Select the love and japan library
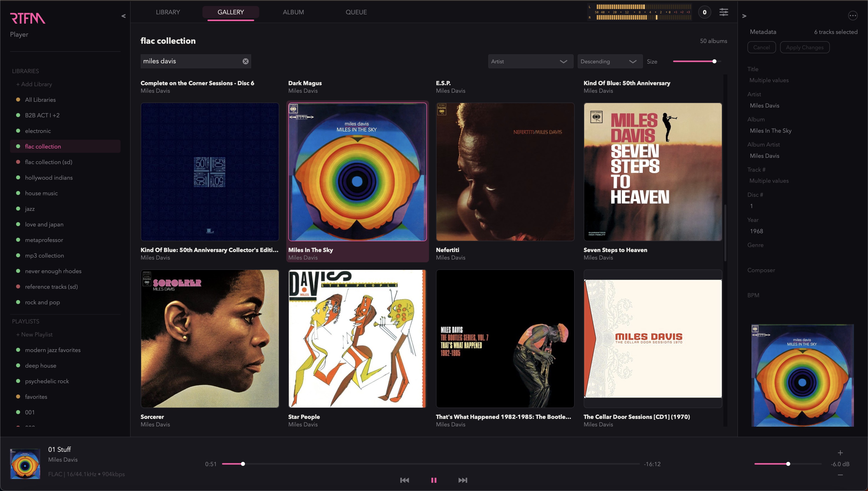The width and height of the screenshot is (868, 491). coord(65,224)
